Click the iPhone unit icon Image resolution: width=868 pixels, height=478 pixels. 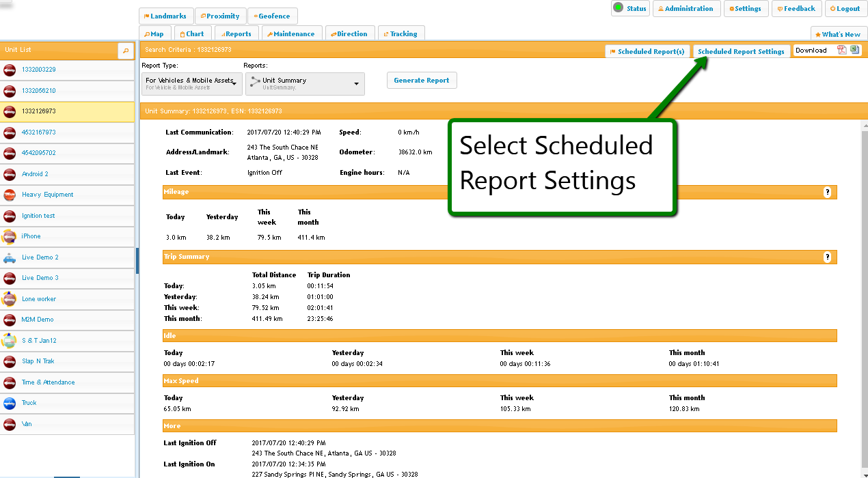point(10,237)
